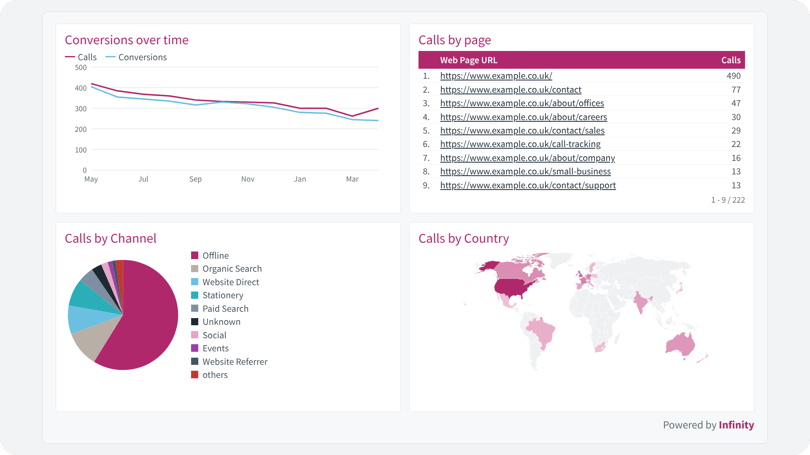Open the https://www.example.co.uk/ link

click(496, 76)
